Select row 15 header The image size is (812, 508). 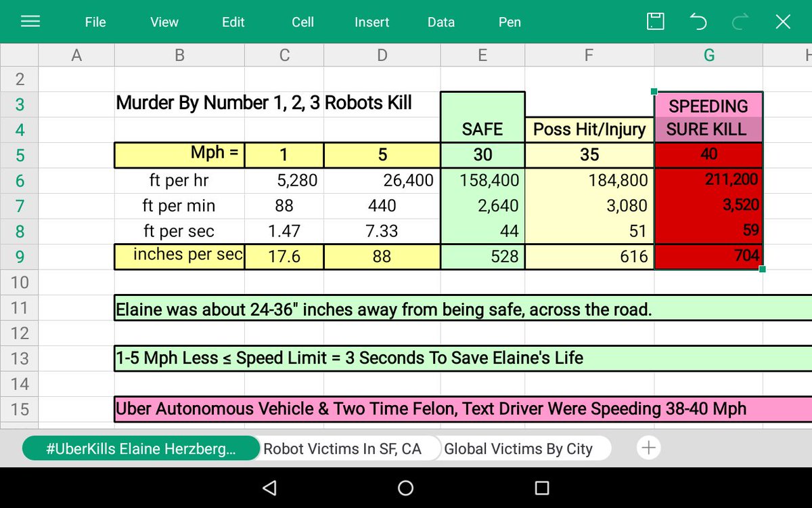(x=20, y=409)
